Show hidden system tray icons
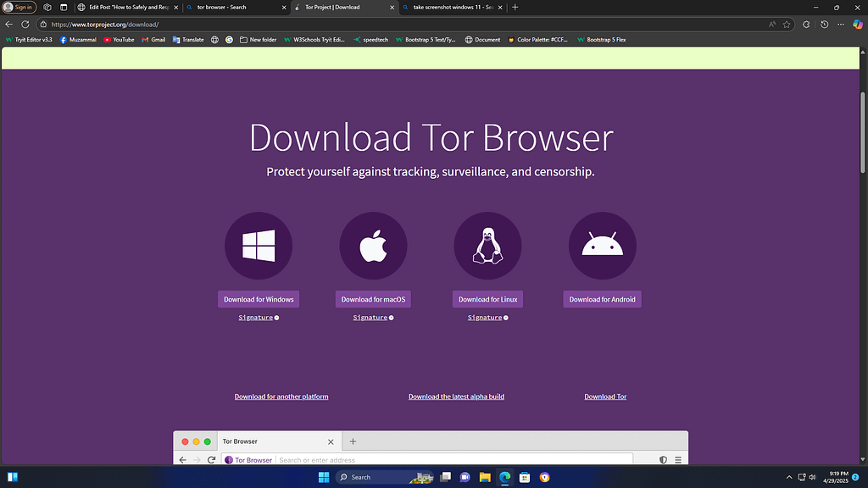The height and width of the screenshot is (488, 868). pos(789,477)
